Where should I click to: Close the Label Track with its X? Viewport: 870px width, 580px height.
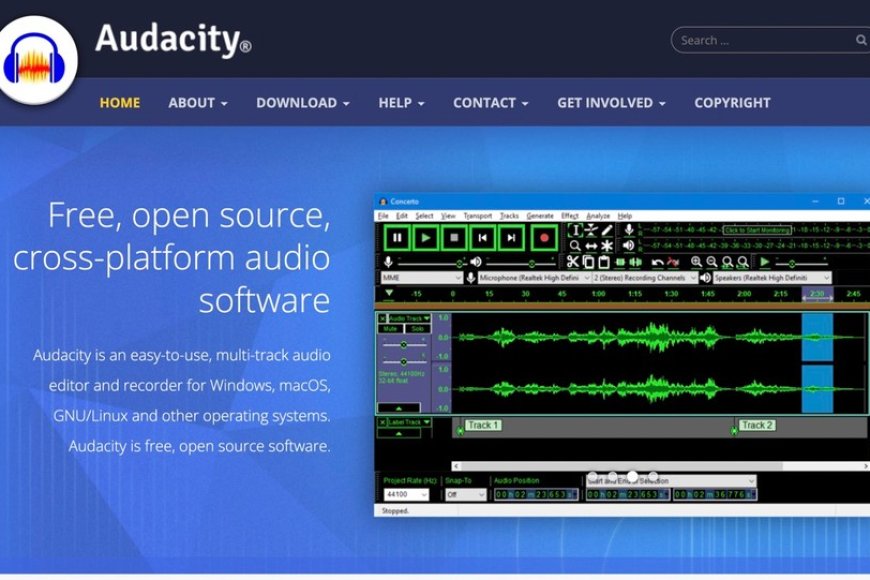382,422
